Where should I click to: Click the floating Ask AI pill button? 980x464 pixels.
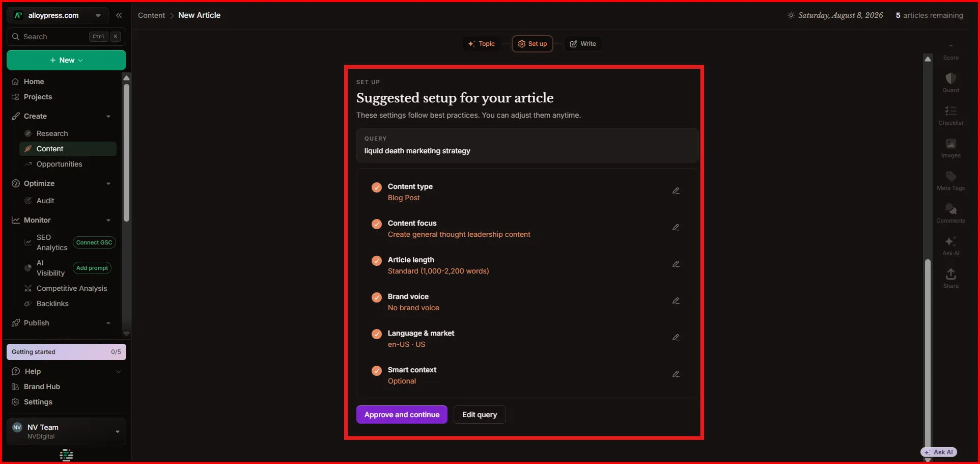(x=939, y=452)
